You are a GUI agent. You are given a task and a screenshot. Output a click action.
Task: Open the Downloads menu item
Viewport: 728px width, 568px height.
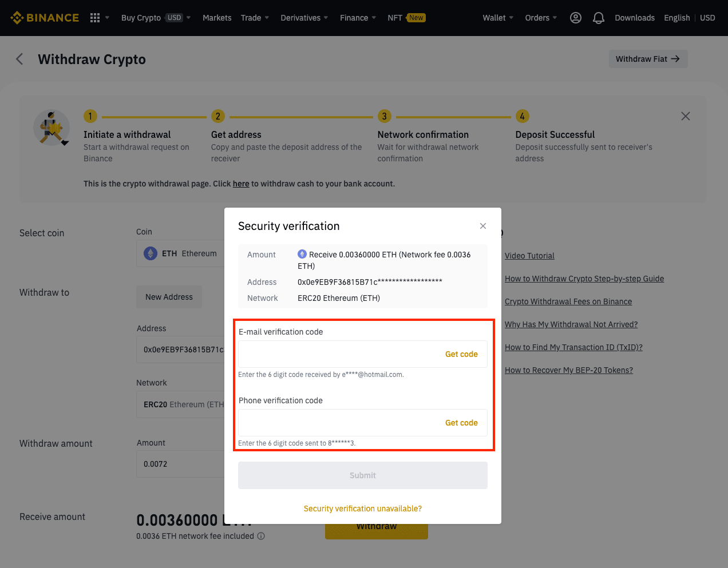(635, 18)
